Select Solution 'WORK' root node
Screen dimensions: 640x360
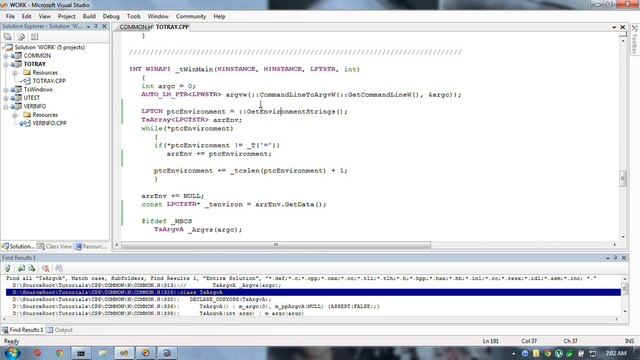point(50,47)
